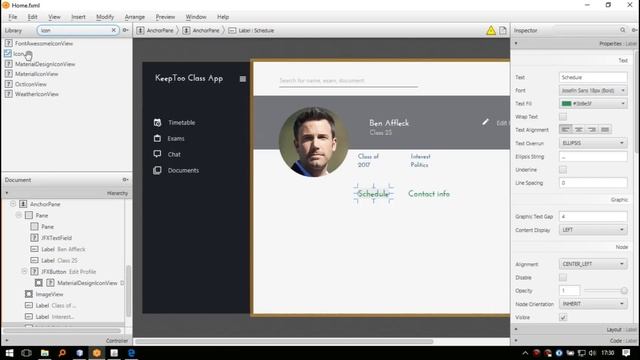
Task: Open the Font dropdown in Inspector
Action: click(593, 90)
